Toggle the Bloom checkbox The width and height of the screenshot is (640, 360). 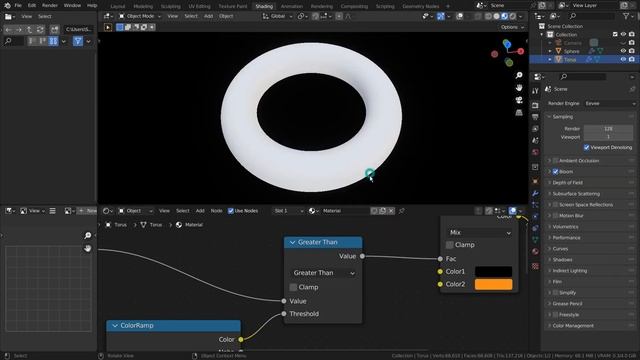click(x=555, y=171)
